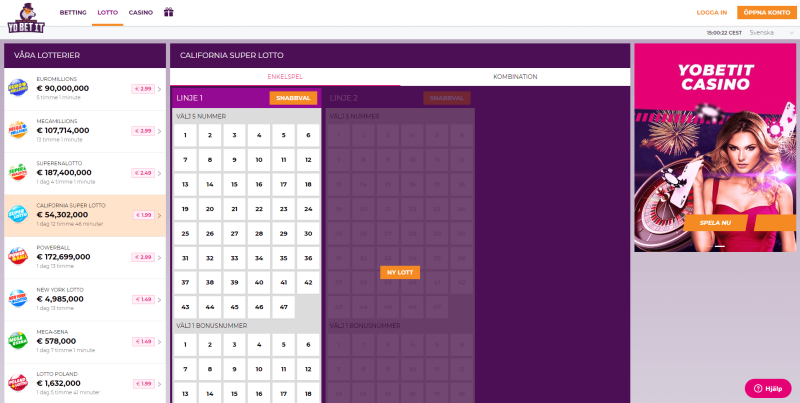Viewport: 800px width, 403px height.
Task: Select the MegaMillions lottery logo
Action: [18, 130]
